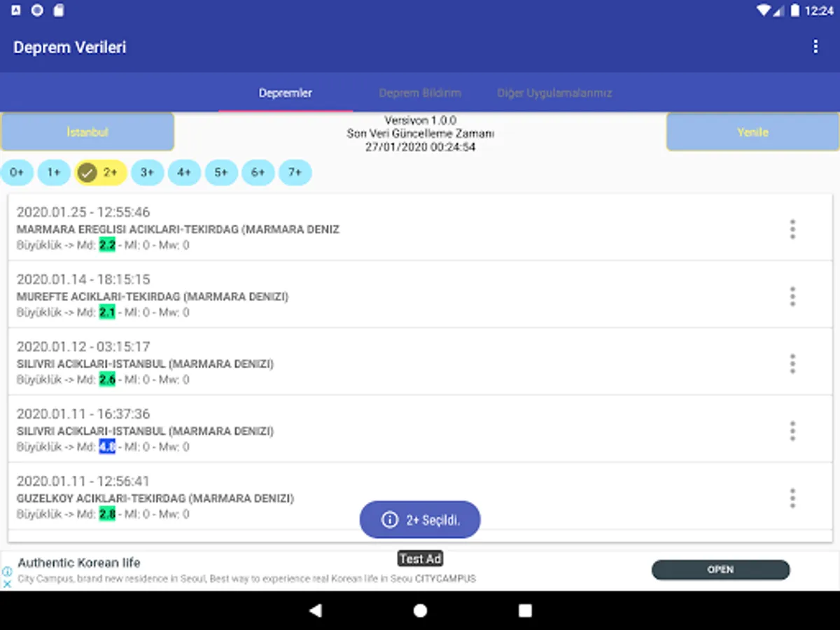Click the green 2.2 magnitude value
Viewport: 840px width, 630px height.
107,245
